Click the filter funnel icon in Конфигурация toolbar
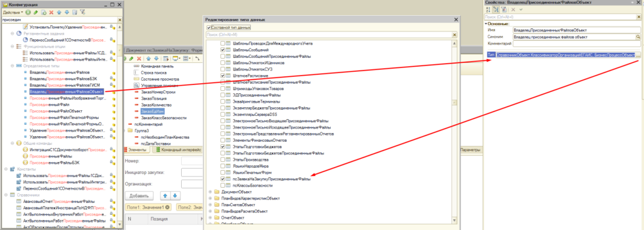 (82, 13)
